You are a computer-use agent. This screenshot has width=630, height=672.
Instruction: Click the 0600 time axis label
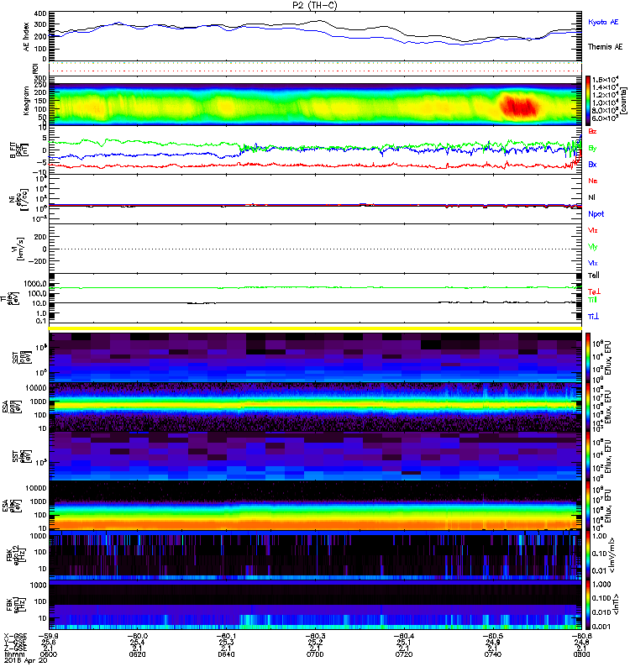click(x=48, y=654)
